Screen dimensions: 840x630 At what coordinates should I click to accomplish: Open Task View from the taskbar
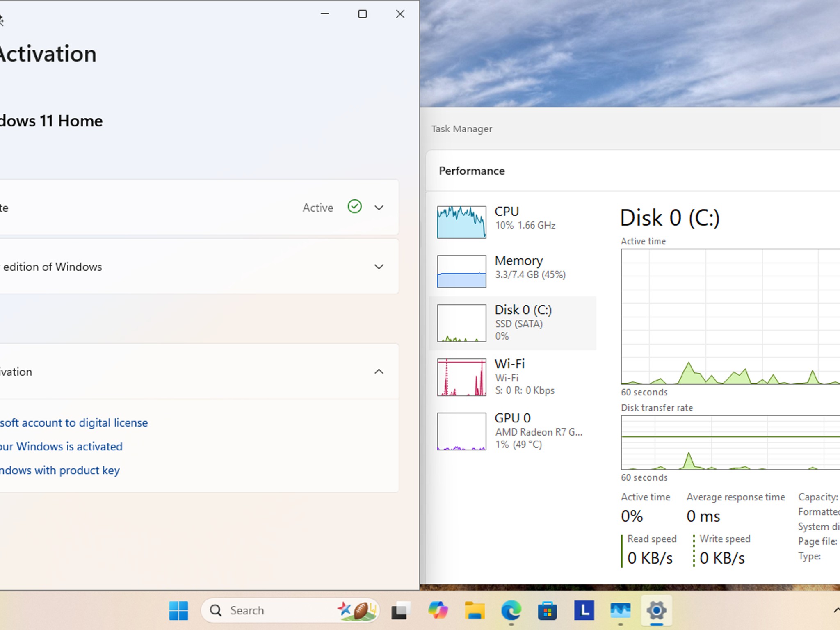coord(401,611)
